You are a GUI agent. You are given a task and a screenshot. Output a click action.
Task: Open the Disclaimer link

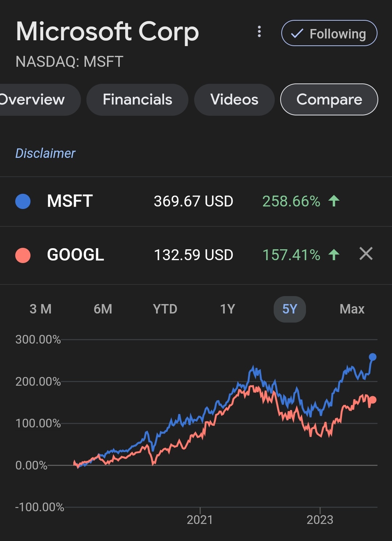click(45, 153)
